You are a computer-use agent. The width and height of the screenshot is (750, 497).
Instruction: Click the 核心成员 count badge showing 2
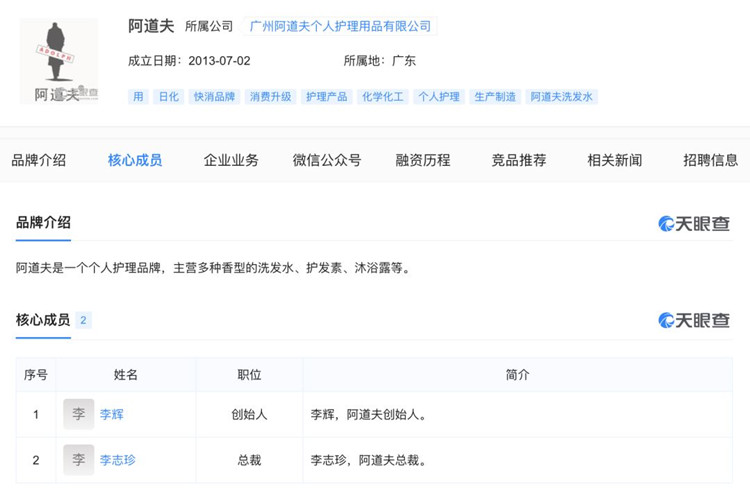click(x=83, y=320)
